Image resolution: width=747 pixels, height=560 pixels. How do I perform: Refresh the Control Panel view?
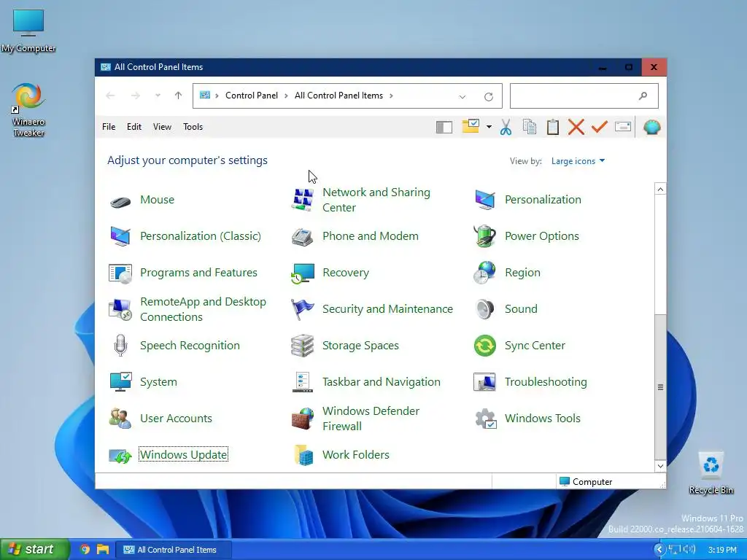tap(488, 97)
